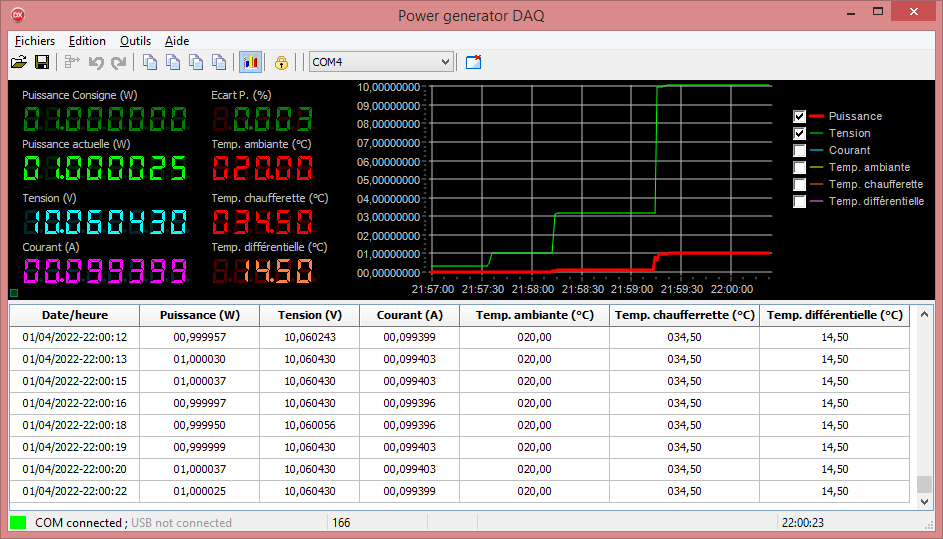Check the Temp. différentielle legend checkbox
943x539 pixels.
pos(799,202)
